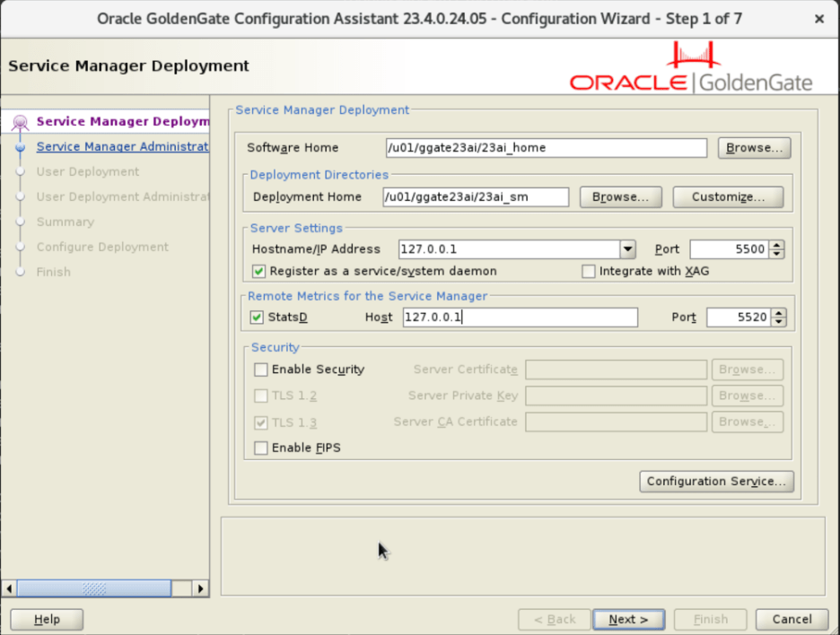
Task: Click the right scroll arrow of steps pane
Action: [200, 588]
